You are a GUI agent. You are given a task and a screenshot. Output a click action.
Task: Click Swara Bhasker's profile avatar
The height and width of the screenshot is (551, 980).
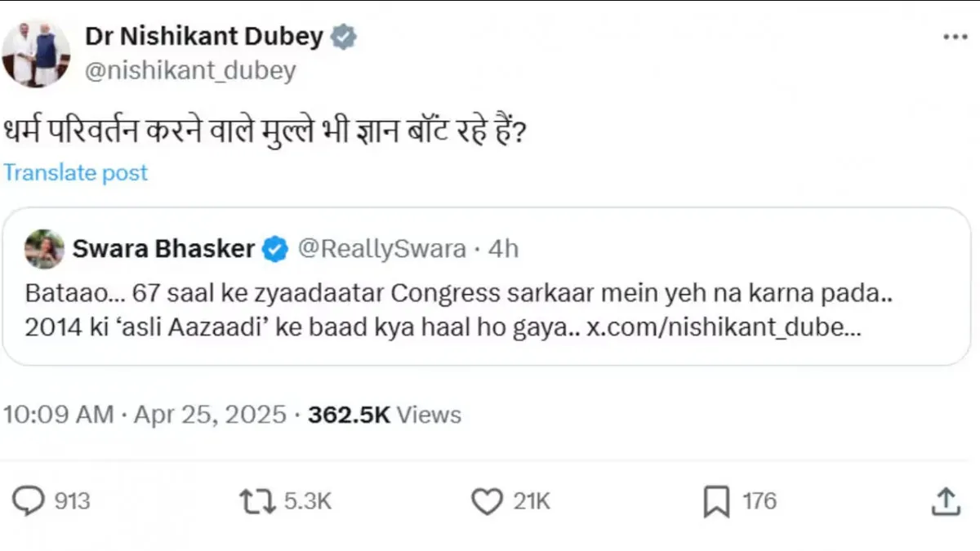[45, 248]
